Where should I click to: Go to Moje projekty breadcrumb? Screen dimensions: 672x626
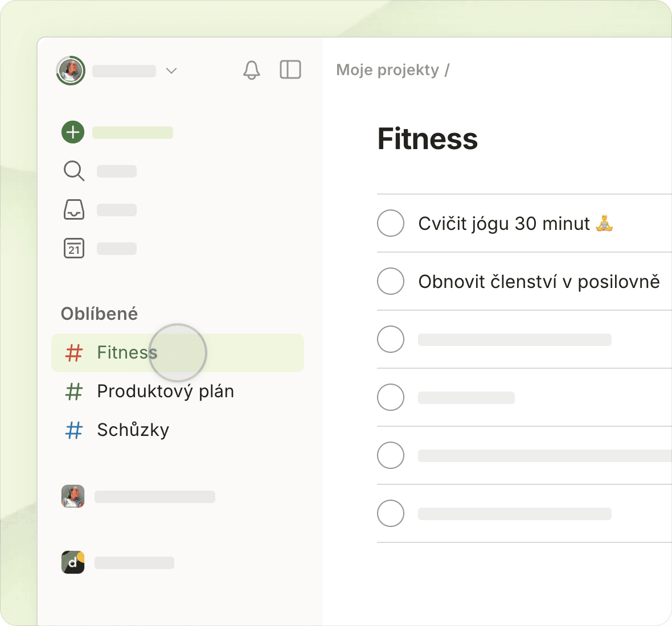[387, 70]
